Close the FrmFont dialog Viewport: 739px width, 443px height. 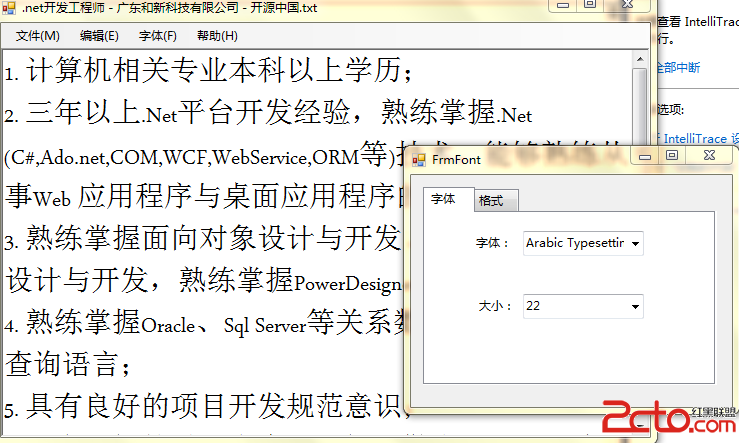pyautogui.click(x=709, y=155)
